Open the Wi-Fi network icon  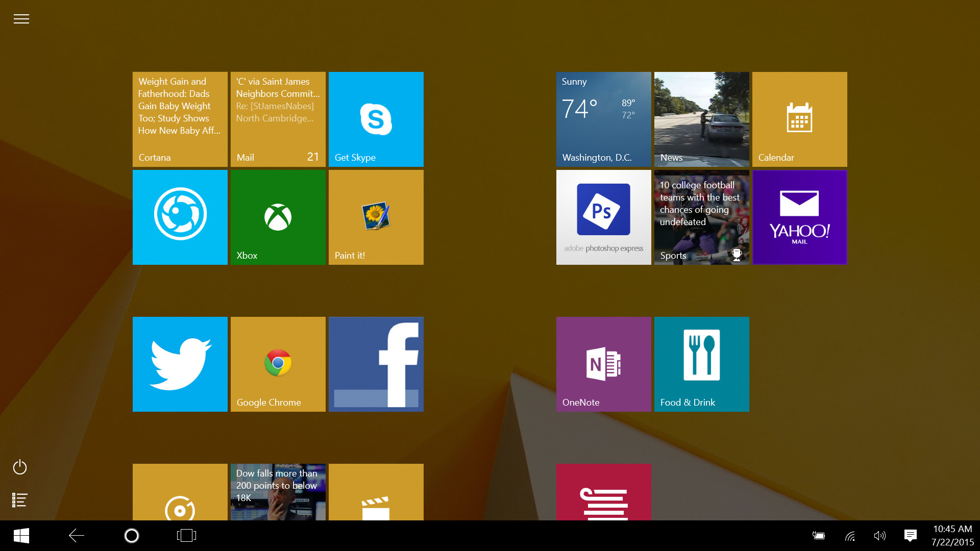tap(850, 536)
